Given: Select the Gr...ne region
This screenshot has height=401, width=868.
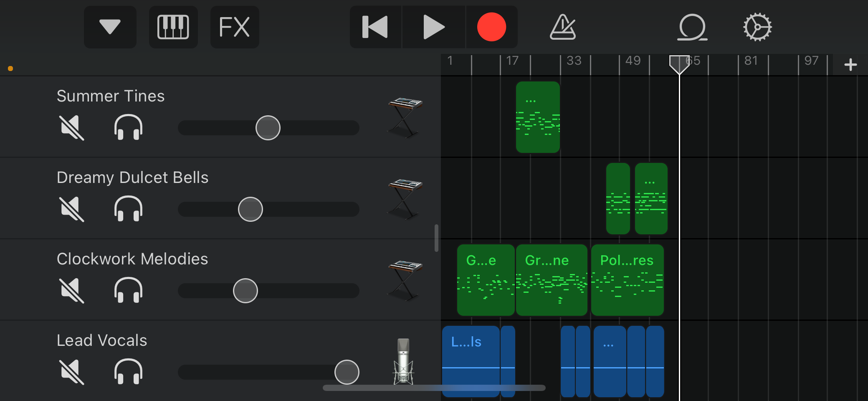Looking at the screenshot, I should pos(552,280).
